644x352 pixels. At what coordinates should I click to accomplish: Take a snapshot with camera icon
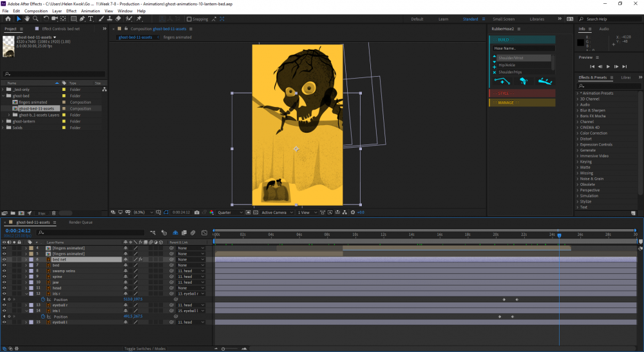click(x=196, y=213)
